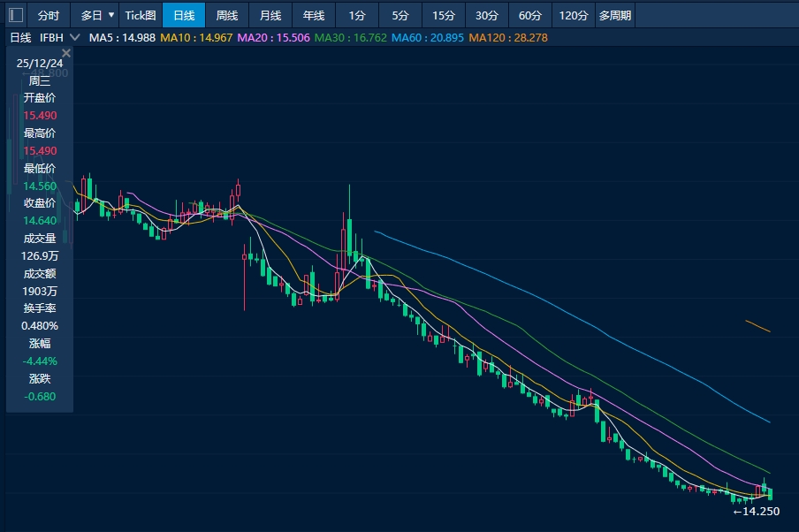Screen dimensions: 799x532
Task: Open the 多周期 multi-period view
Action: pos(615,15)
